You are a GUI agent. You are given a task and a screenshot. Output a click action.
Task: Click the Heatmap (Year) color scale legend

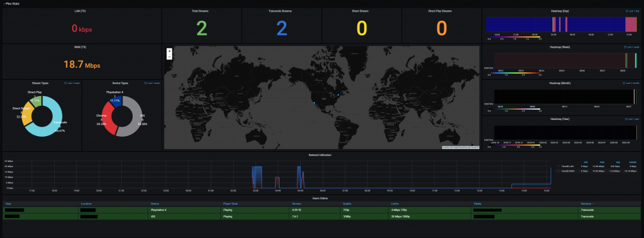point(514,146)
